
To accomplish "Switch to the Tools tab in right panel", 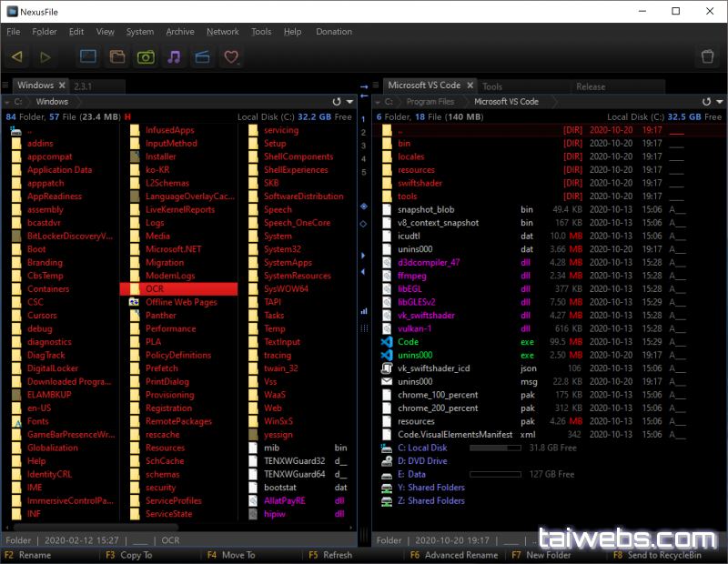I will click(492, 87).
